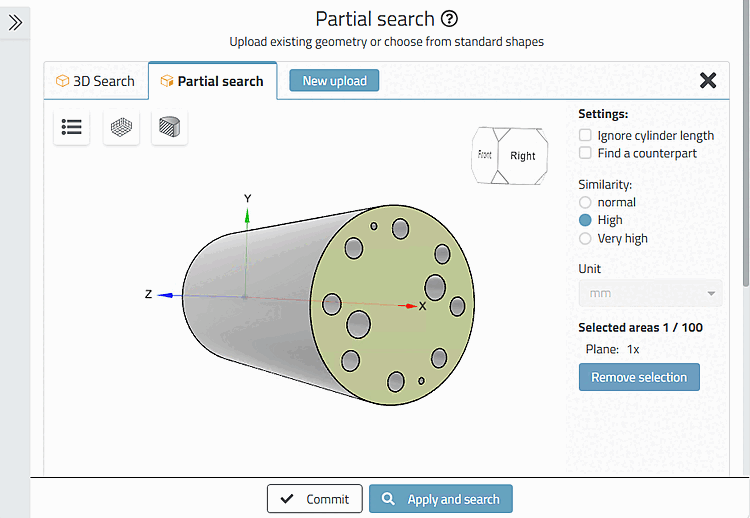Click the Right face of view cube
Viewport: 750px width, 518px height.
[x=523, y=155]
